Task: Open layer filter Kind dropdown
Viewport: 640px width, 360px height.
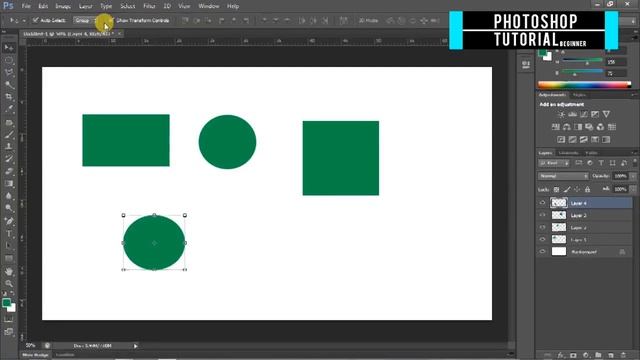Action: (554, 163)
